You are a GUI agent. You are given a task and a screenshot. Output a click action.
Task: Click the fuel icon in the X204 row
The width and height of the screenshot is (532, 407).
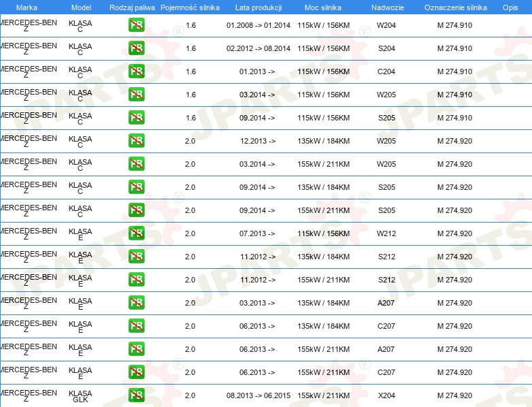coord(136,395)
